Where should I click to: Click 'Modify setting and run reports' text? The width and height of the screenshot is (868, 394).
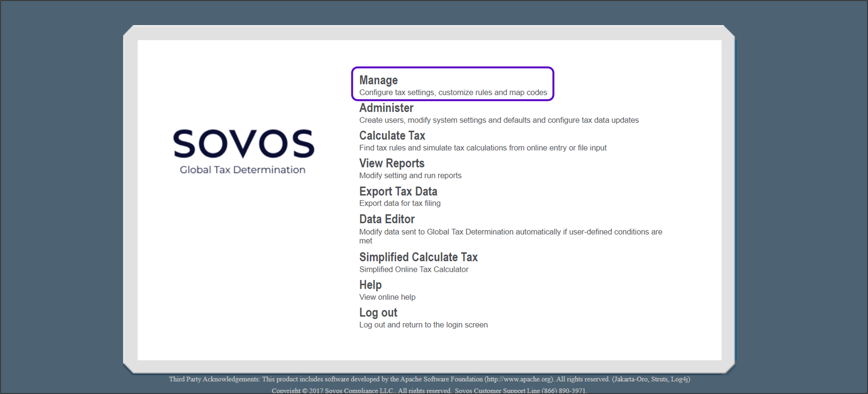(x=410, y=175)
